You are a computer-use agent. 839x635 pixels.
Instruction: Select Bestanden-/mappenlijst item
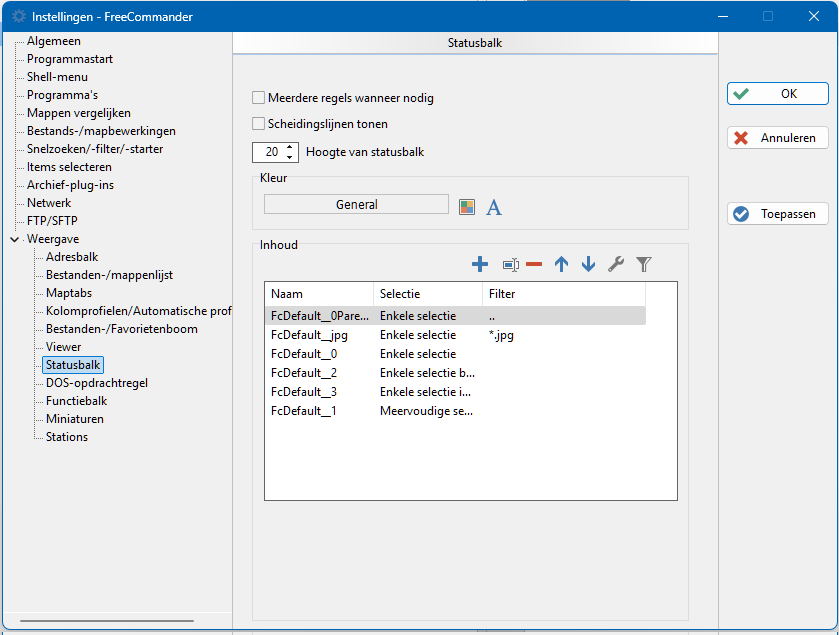[109, 275]
